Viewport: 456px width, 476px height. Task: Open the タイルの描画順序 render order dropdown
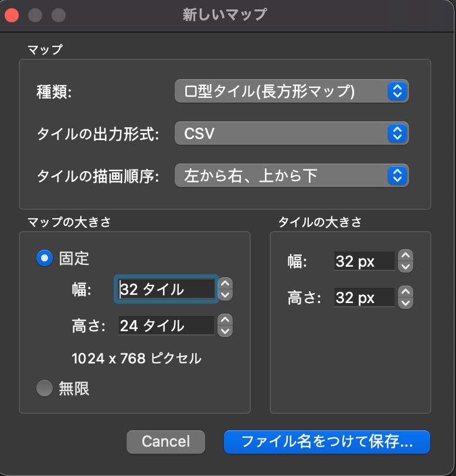click(292, 175)
